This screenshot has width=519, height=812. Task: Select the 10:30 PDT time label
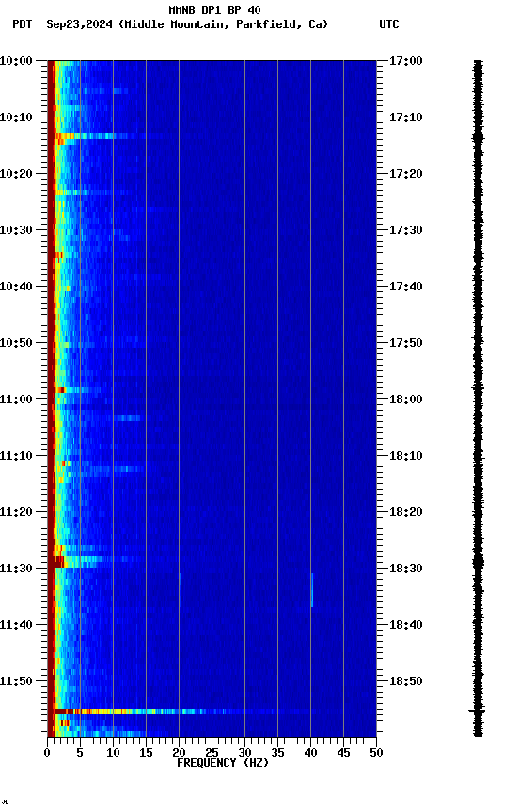(x=16, y=230)
